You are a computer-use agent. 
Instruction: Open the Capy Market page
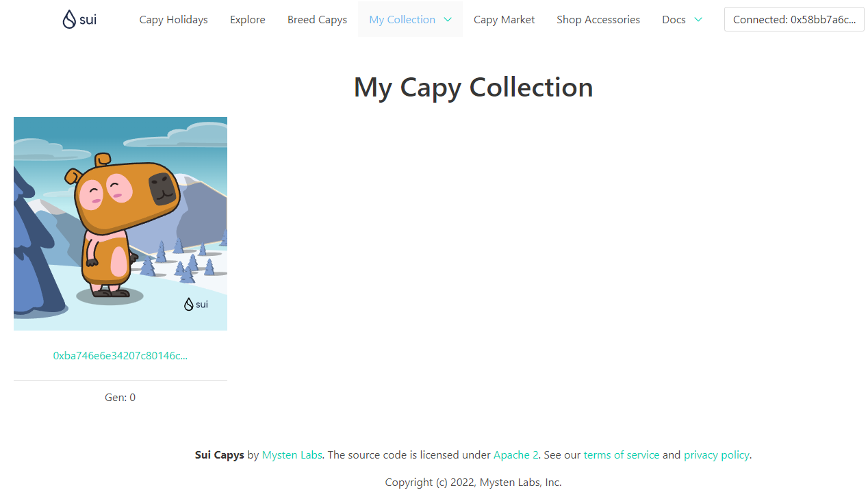[x=505, y=19]
